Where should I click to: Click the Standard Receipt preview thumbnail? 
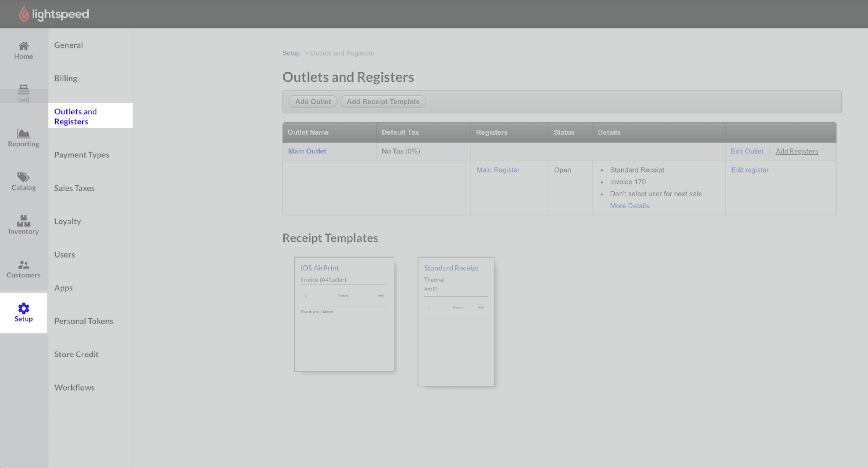(x=456, y=322)
